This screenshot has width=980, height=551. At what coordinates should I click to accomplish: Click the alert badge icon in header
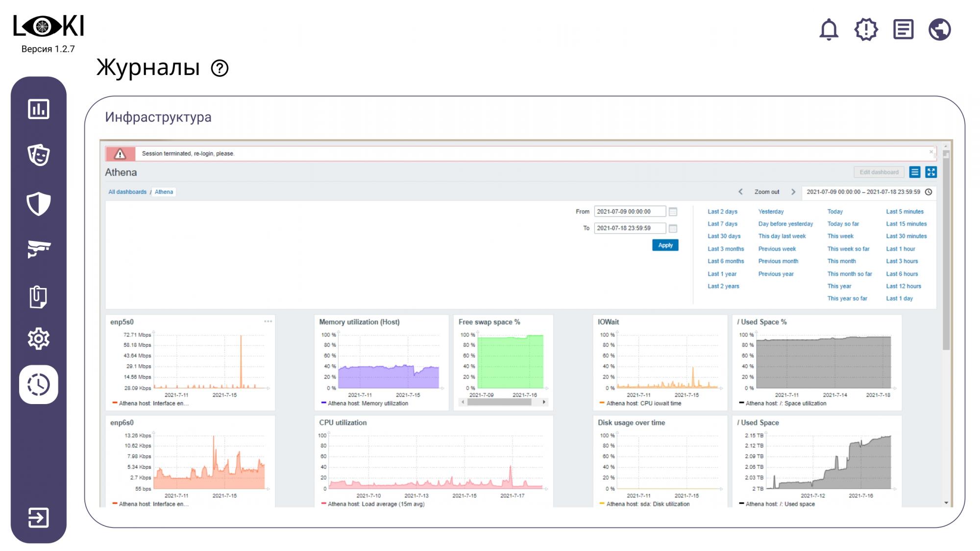pos(866,29)
